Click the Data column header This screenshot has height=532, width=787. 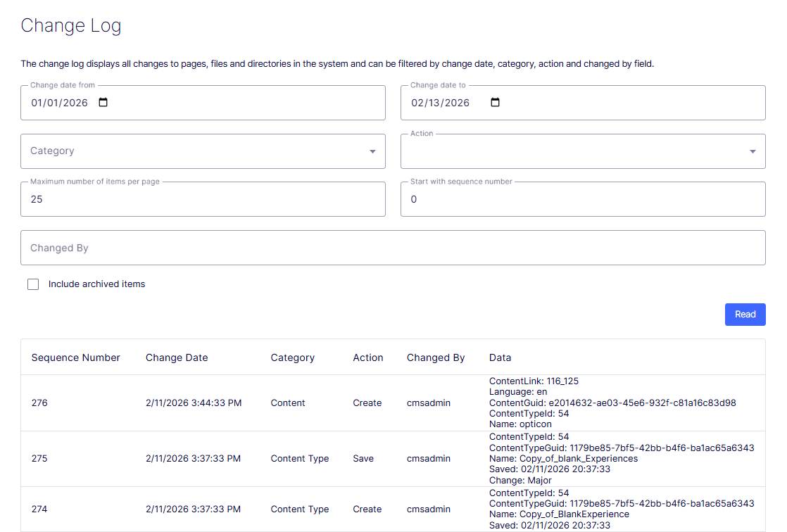pos(500,357)
